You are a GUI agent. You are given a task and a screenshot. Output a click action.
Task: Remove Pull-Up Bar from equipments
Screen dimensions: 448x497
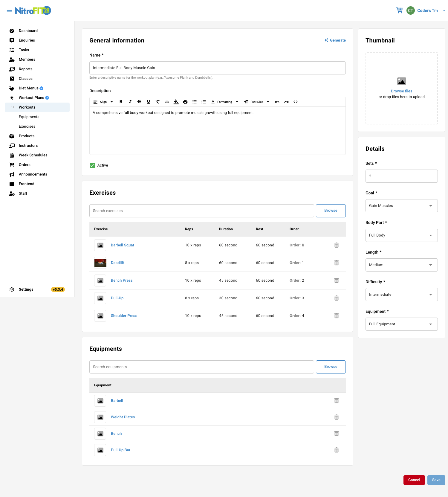pyautogui.click(x=337, y=450)
